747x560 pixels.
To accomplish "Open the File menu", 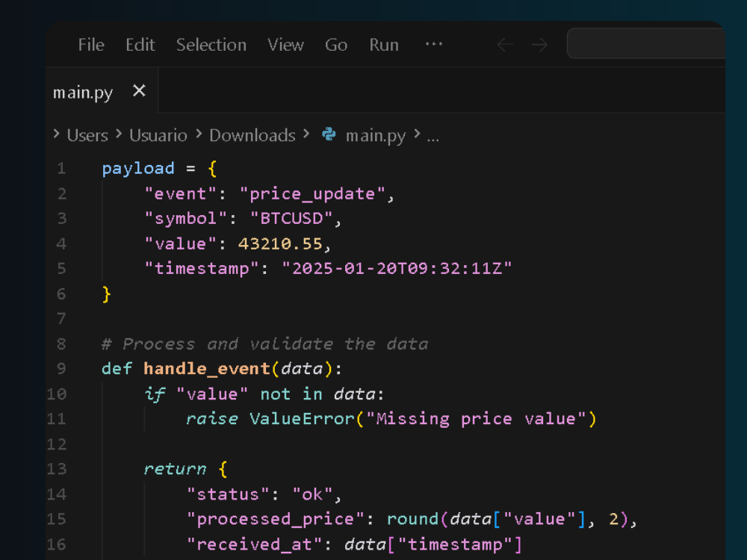I will (x=91, y=45).
